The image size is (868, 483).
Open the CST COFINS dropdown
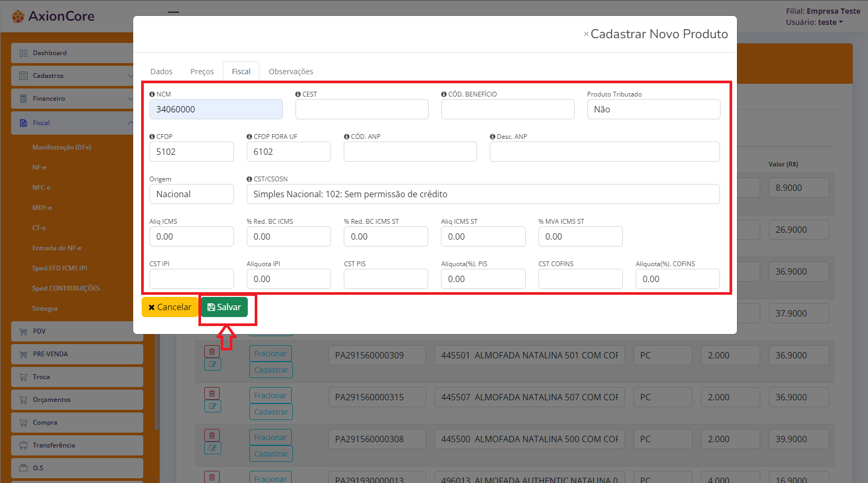click(580, 279)
